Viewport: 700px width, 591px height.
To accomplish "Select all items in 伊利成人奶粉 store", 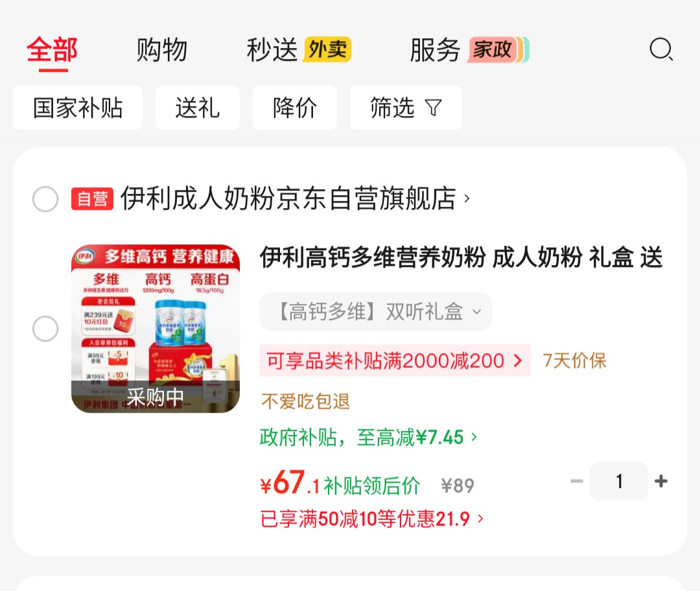I will pos(45,199).
